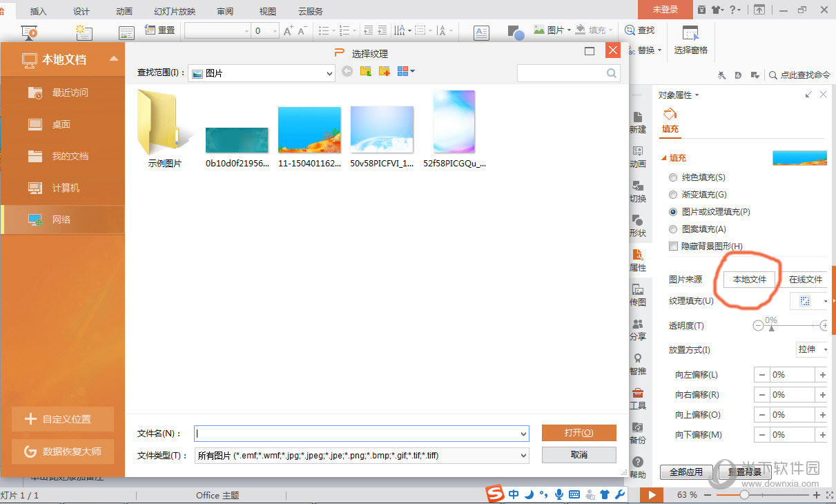Select the 填充 paint bucket tab

[x=670, y=120]
